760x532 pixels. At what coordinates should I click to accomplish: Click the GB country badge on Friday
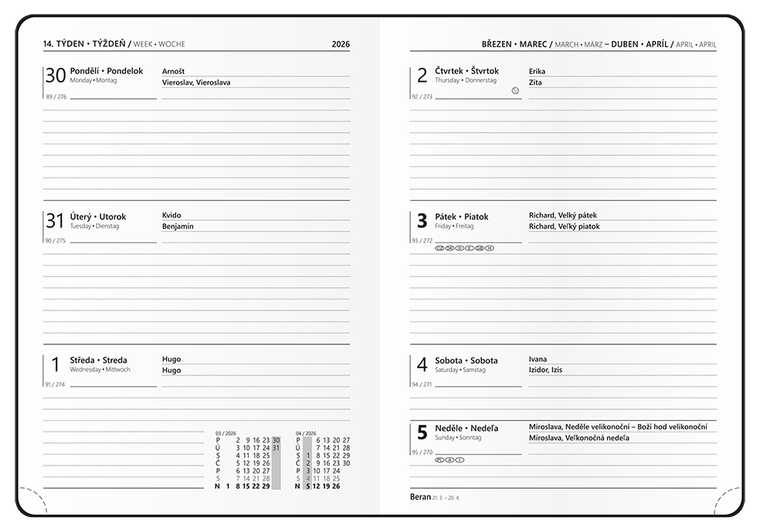point(480,248)
